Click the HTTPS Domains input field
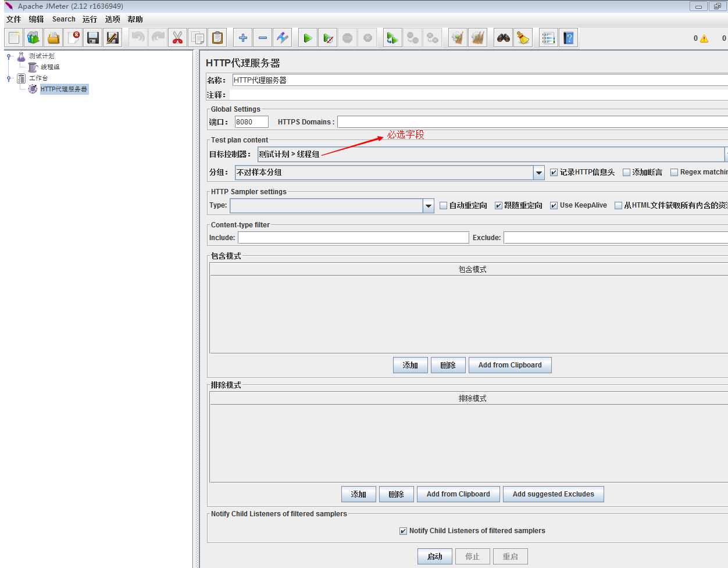 [x=533, y=122]
